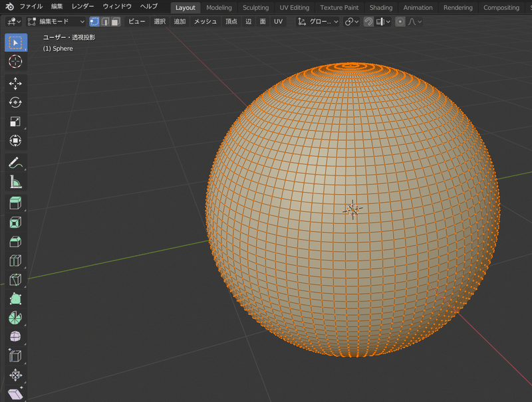
Task: Activate the 3D Cursor tool
Action: click(15, 61)
